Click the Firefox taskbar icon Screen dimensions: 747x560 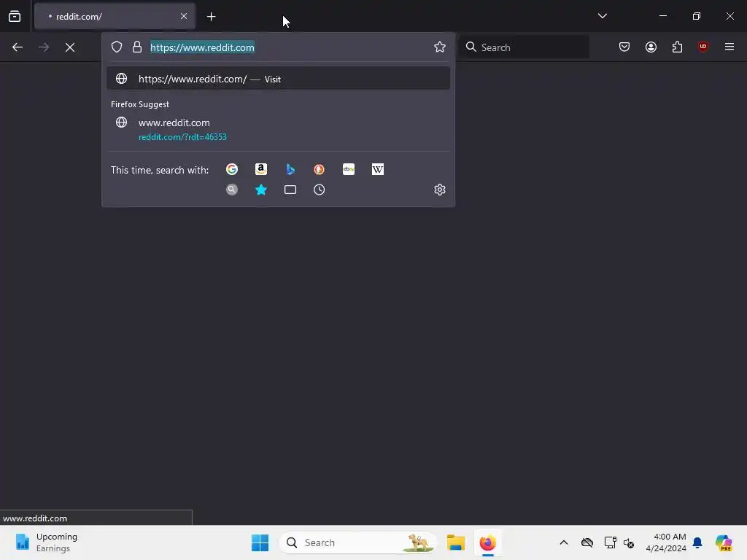(488, 542)
